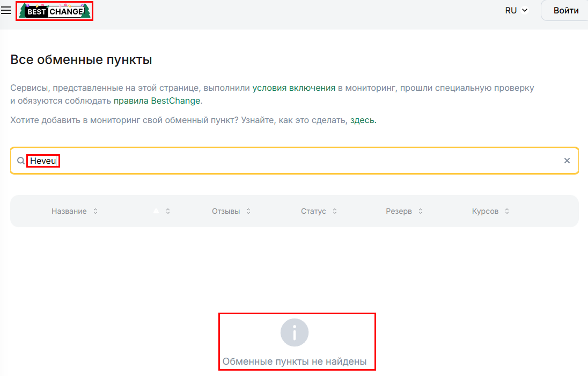
Task: Click the BestChange logo
Action: pos(54,11)
